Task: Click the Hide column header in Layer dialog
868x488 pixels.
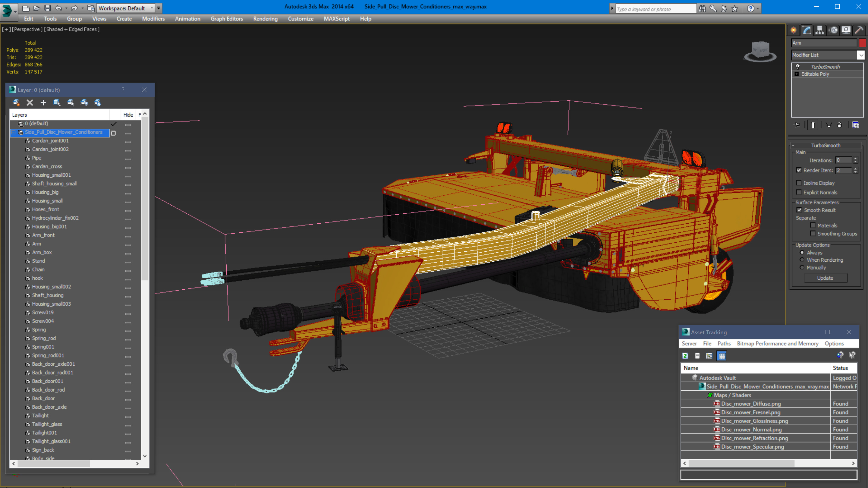Action: 128,115
